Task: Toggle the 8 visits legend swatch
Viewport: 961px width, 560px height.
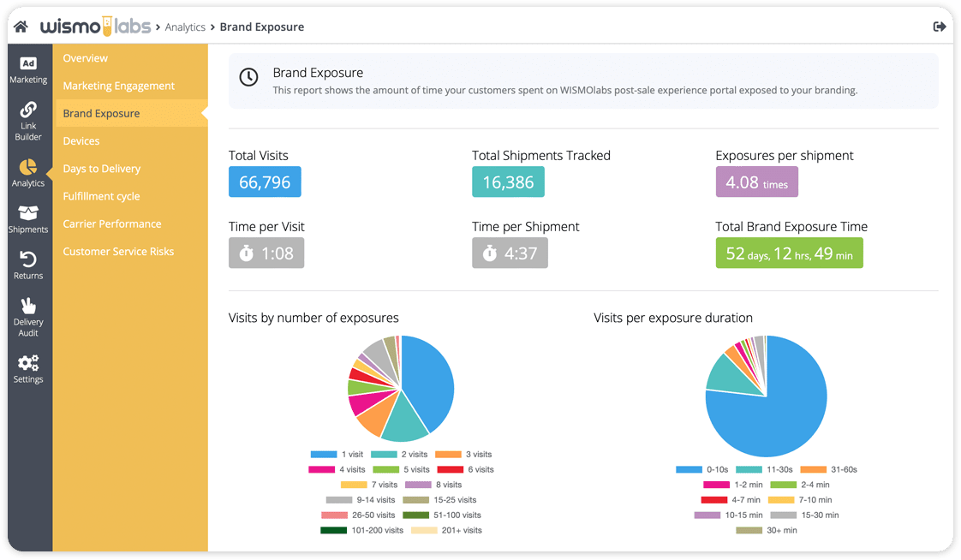Action: coord(419,485)
